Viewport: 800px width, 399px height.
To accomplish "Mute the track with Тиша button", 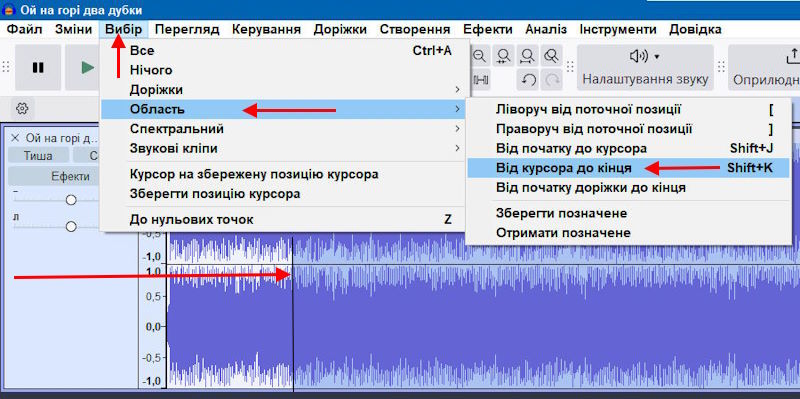I will (x=38, y=156).
